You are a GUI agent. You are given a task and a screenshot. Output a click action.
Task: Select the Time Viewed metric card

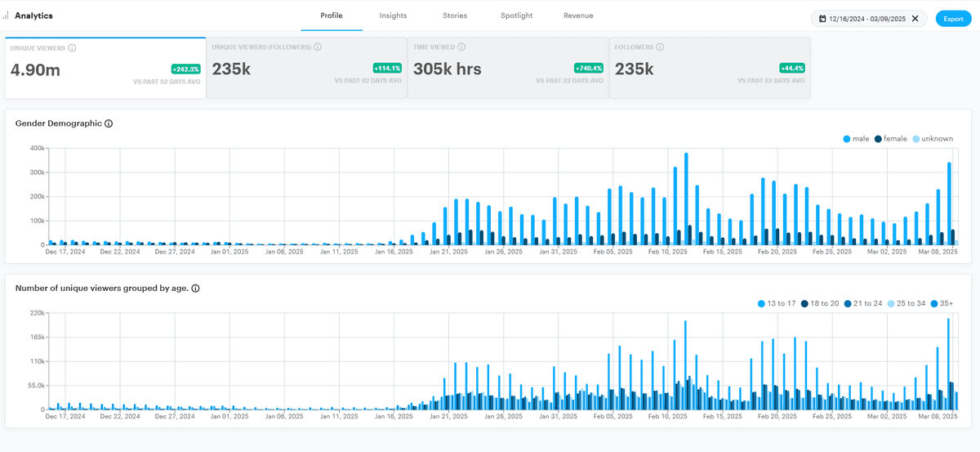507,68
